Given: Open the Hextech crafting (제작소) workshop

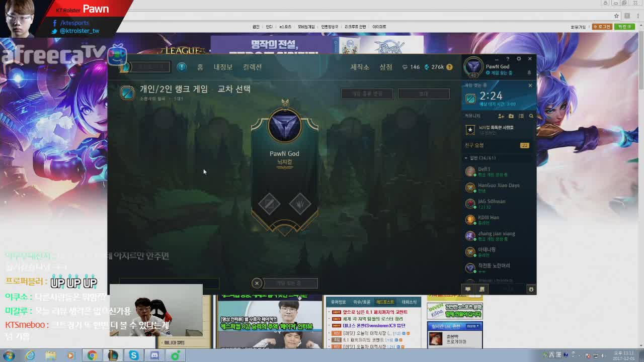Looking at the screenshot, I should (x=360, y=67).
